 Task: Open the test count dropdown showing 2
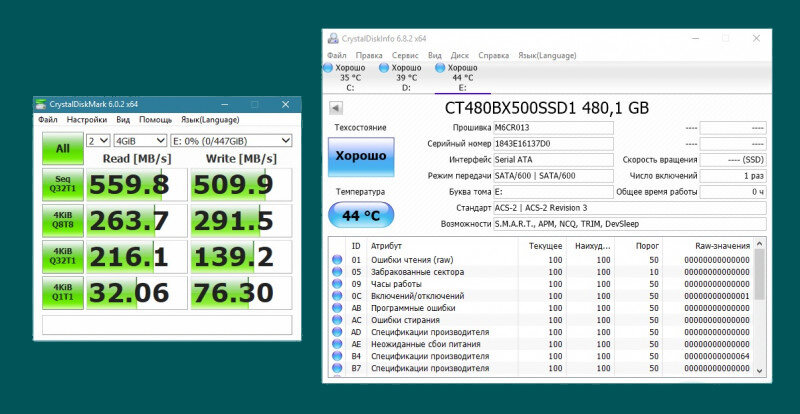pos(98,140)
